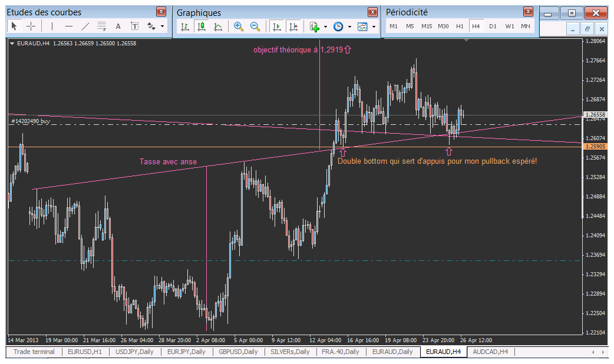Switch to candlestick chart display
This screenshot has height=364, width=614.
pyautogui.click(x=202, y=27)
